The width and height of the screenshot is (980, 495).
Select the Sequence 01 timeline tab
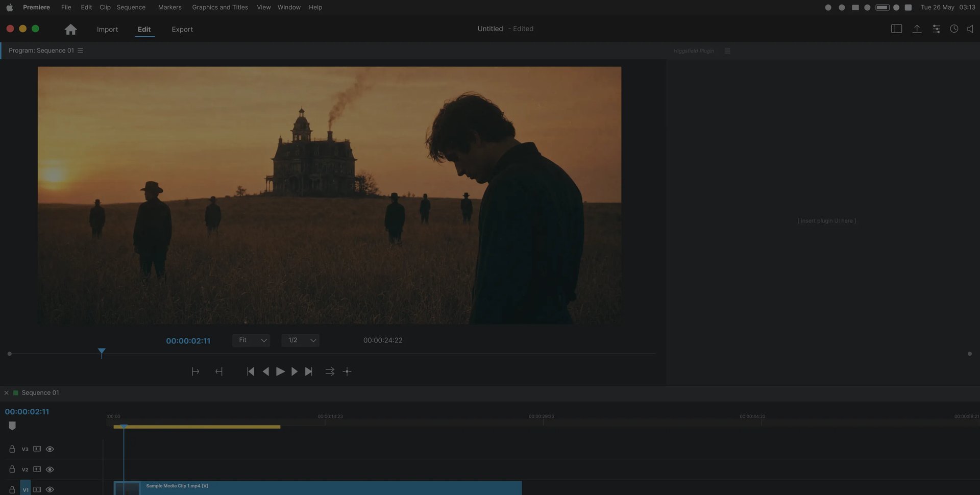40,393
